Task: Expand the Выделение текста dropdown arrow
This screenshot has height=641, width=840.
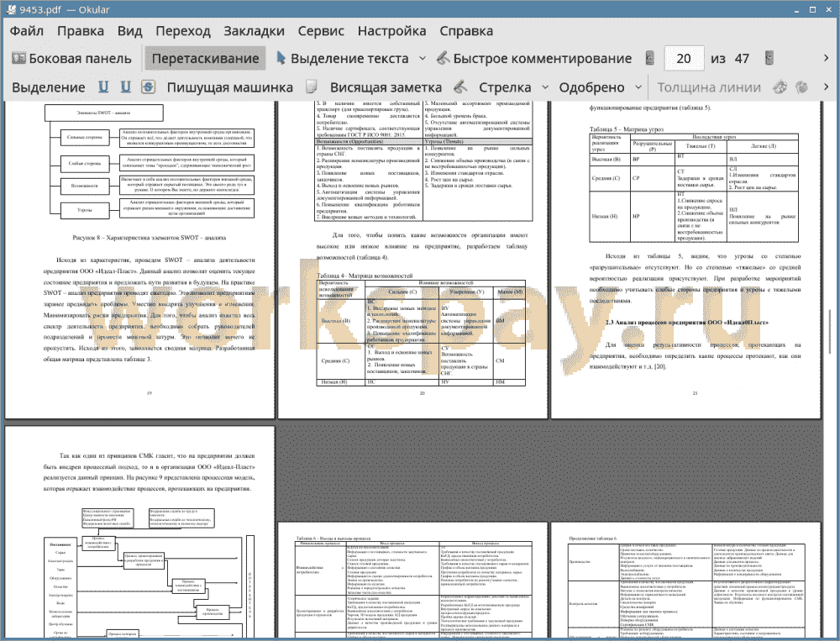Action: click(x=423, y=59)
